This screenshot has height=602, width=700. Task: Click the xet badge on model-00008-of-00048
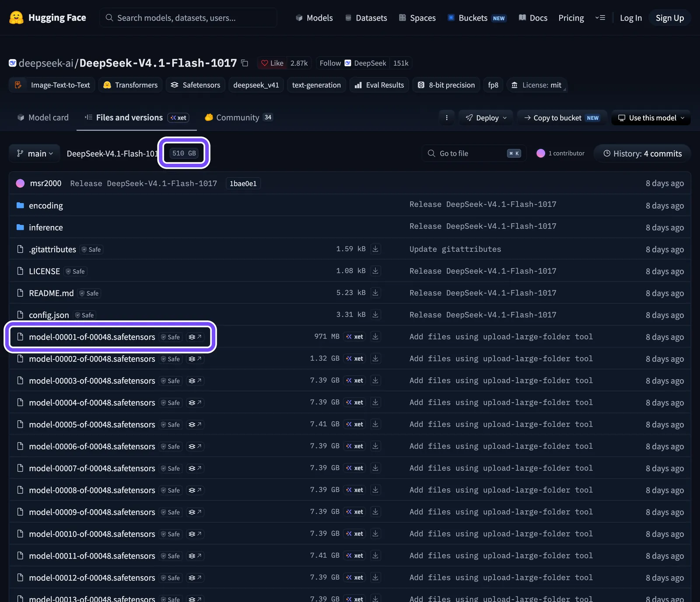[x=355, y=489]
